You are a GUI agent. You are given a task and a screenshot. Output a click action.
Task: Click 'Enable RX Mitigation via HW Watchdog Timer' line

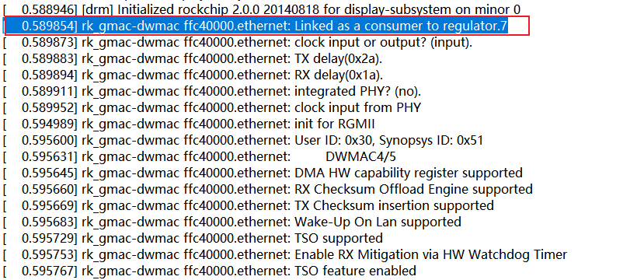tap(284, 254)
